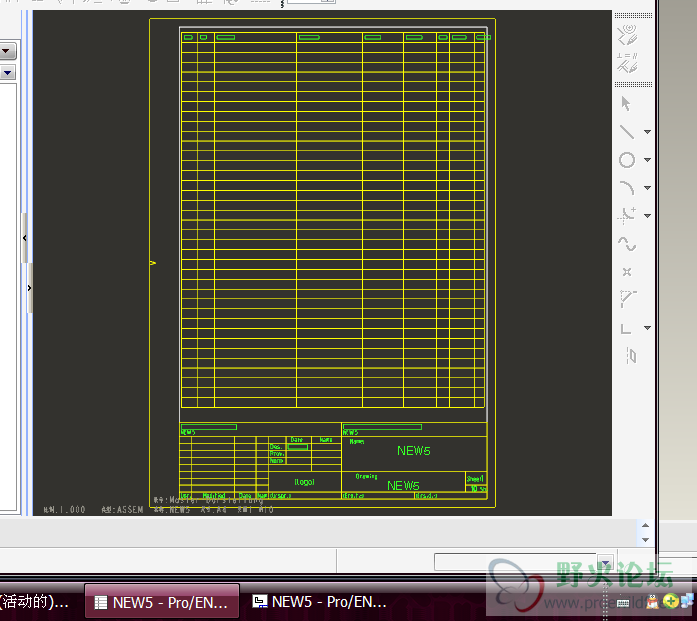Click the enable sketching chain icon
This screenshot has width=697, height=621.
[627, 37]
